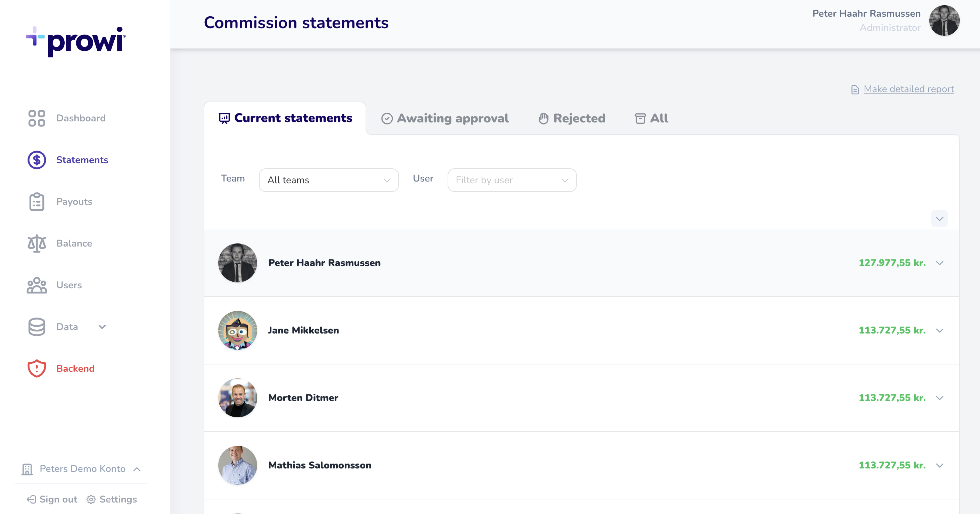Image resolution: width=980 pixels, height=514 pixels.
Task: Click Make detailed report link
Action: (x=908, y=89)
